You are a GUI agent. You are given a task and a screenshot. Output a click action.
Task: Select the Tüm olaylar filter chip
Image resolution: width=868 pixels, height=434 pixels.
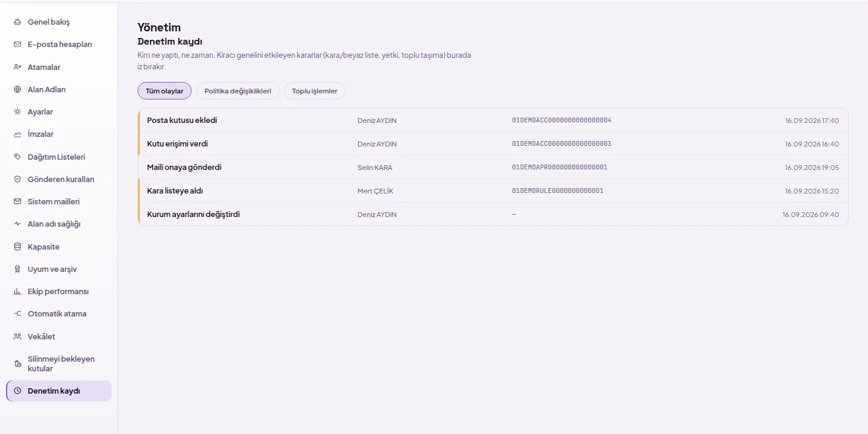pos(165,91)
